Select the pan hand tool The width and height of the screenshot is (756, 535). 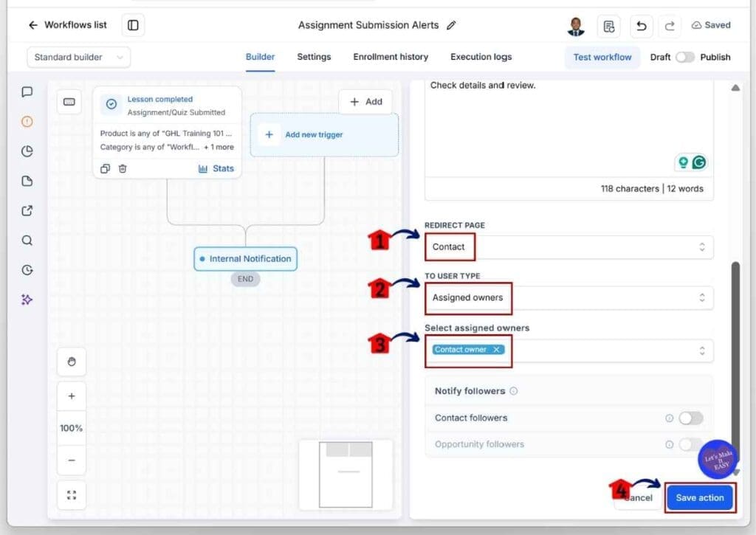point(72,362)
